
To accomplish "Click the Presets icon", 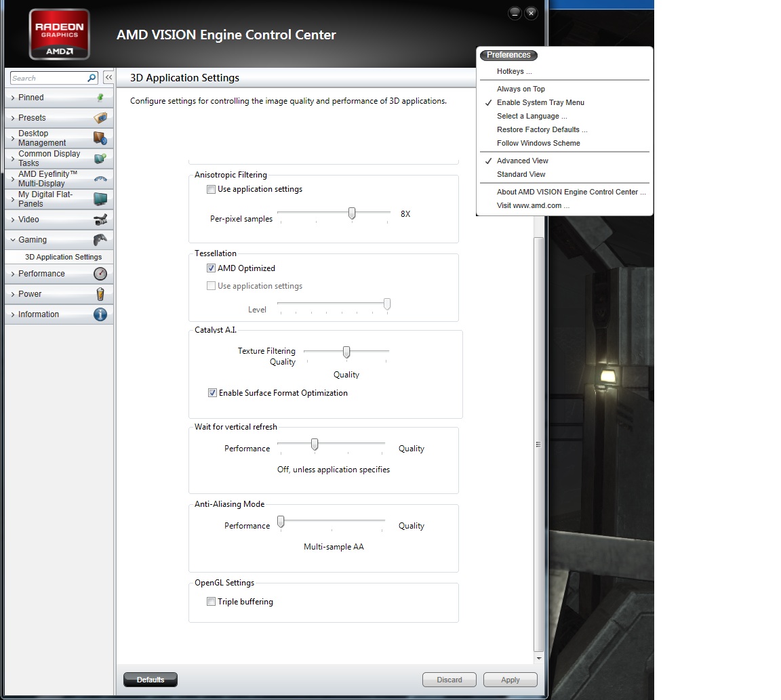I will 100,118.
